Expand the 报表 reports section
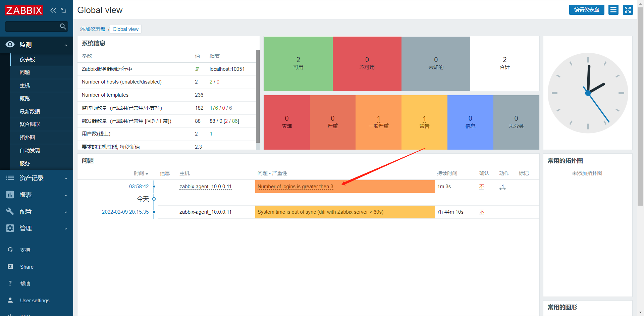Image resolution: width=644 pixels, height=316 pixels. click(x=37, y=195)
